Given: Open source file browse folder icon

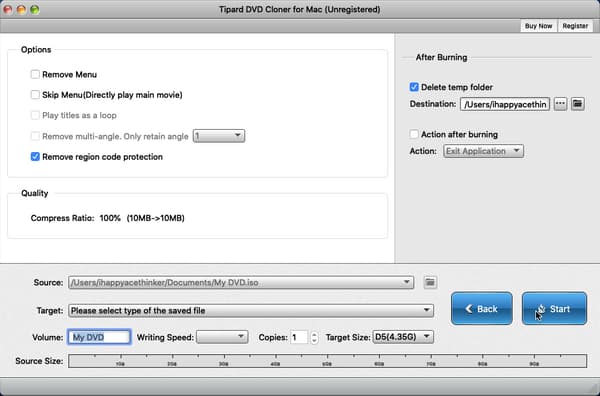Looking at the screenshot, I should click(430, 282).
